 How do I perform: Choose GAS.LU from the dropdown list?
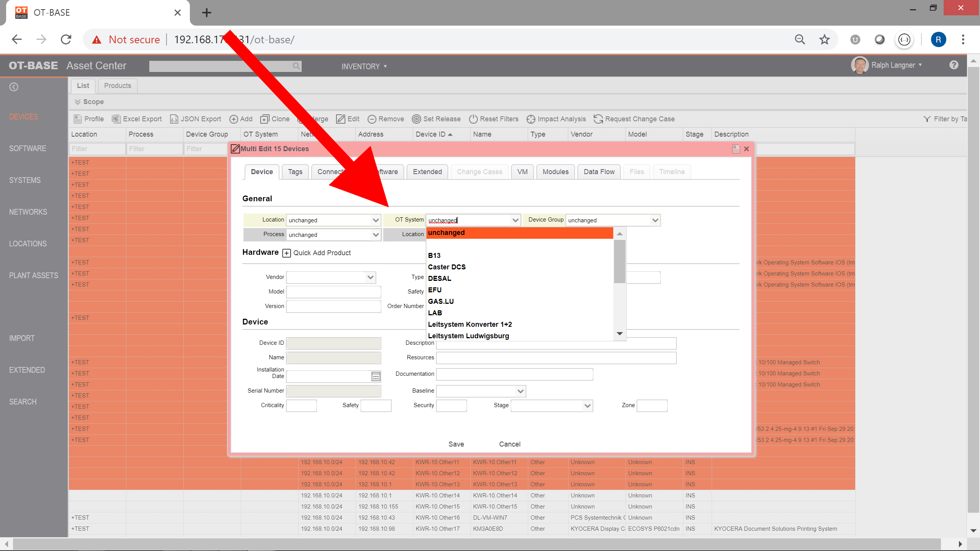click(x=519, y=302)
